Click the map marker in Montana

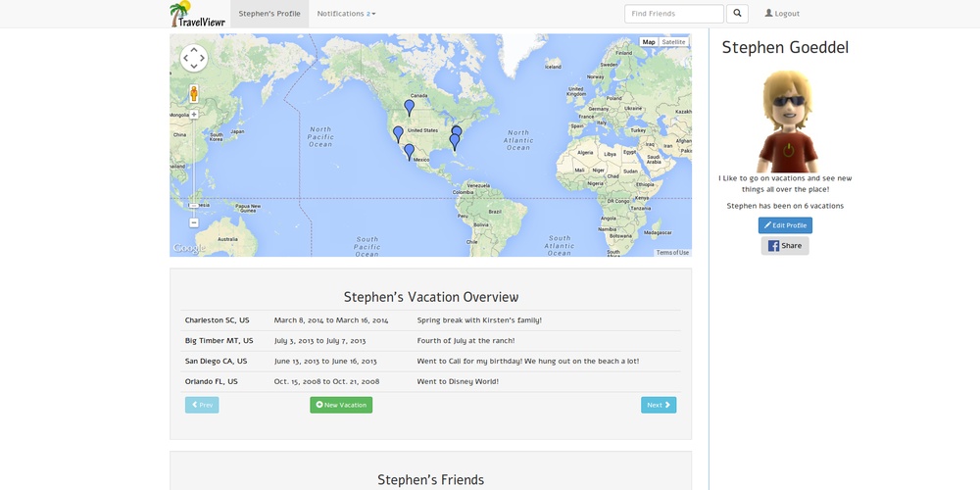coord(409,108)
